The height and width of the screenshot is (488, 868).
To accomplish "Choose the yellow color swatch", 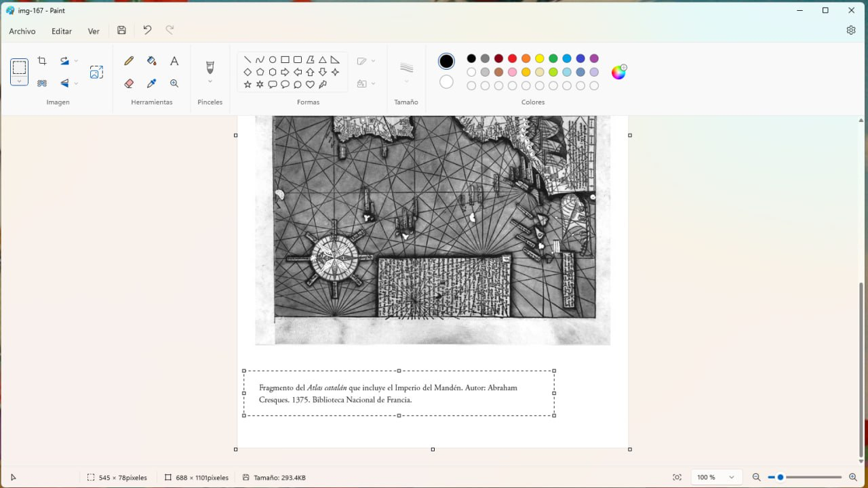I will (540, 59).
